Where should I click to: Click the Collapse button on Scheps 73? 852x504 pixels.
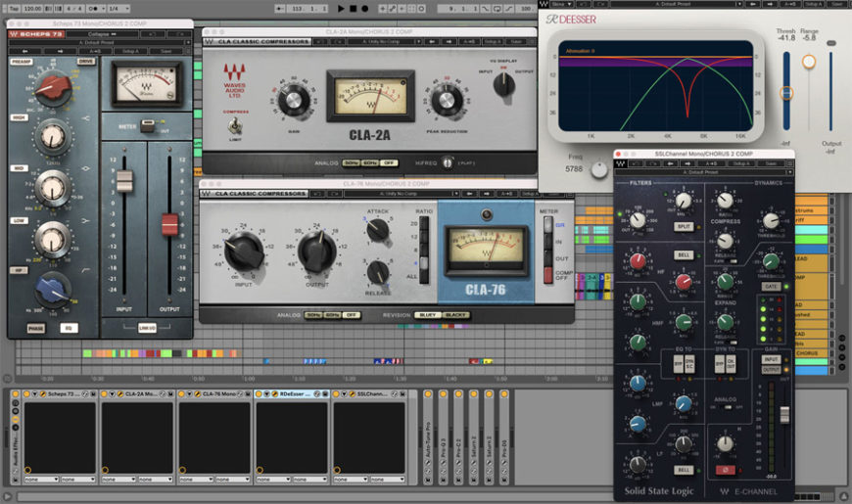pos(99,34)
